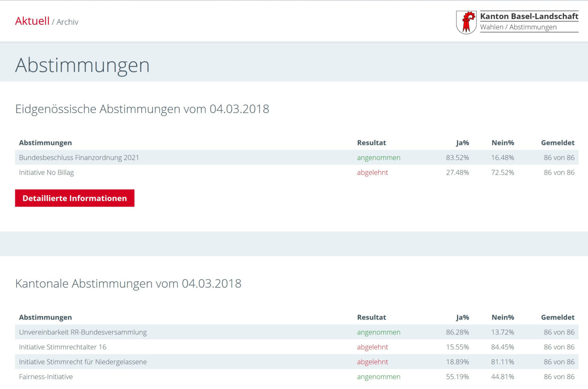Image resolution: width=588 pixels, height=389 pixels.
Task: Click 86 von 86 in No Billag row
Action: pyautogui.click(x=559, y=172)
